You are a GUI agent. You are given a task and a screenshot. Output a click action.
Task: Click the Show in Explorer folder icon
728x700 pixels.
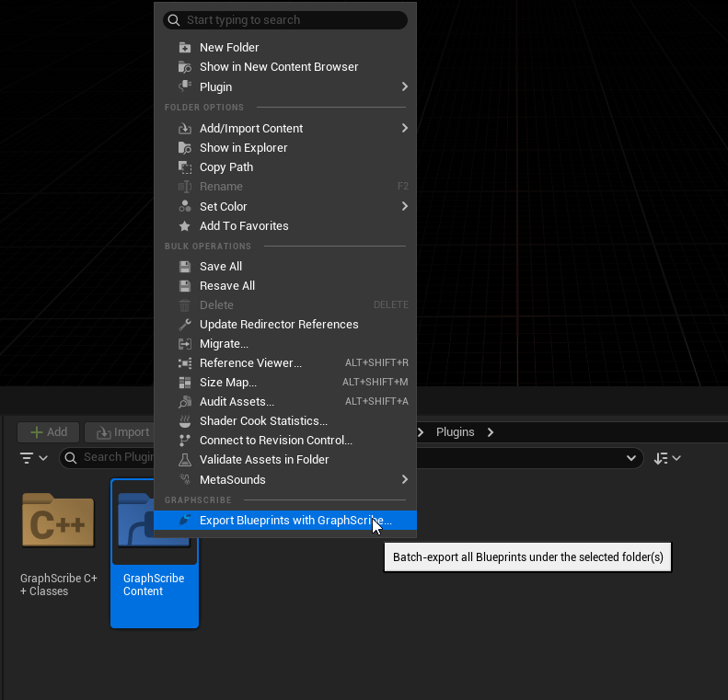[x=185, y=147]
